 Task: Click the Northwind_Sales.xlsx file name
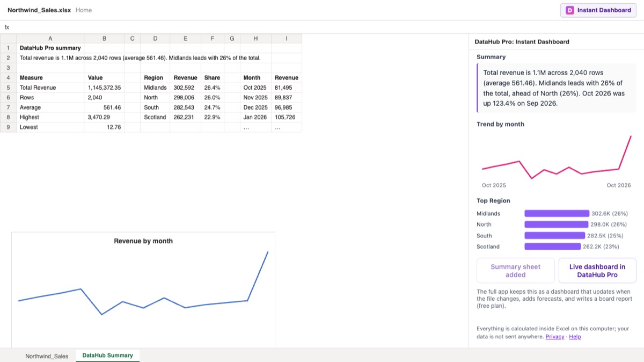[x=39, y=10]
